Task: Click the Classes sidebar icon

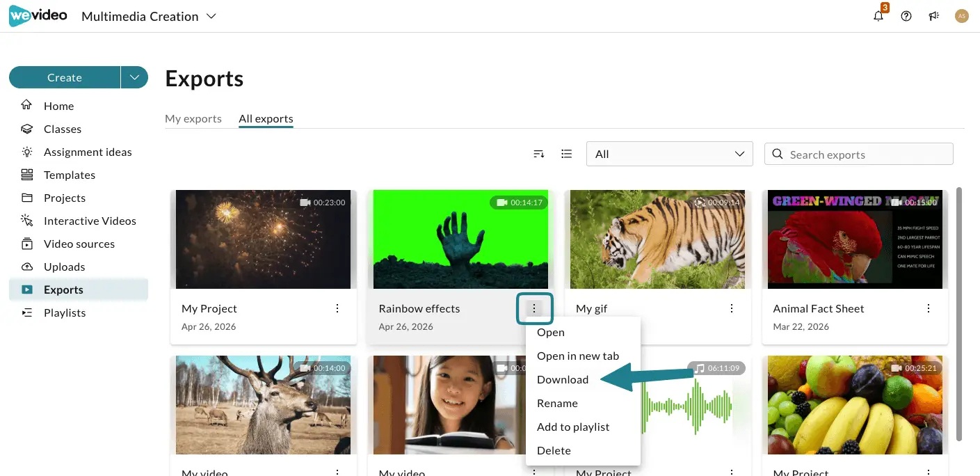Action: [27, 129]
